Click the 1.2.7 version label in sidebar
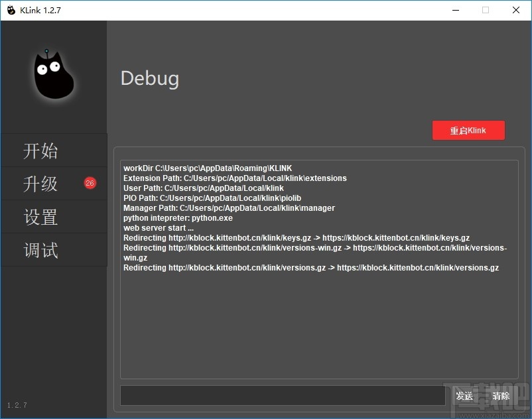Screen dimensions: 532x419 click(x=17, y=405)
